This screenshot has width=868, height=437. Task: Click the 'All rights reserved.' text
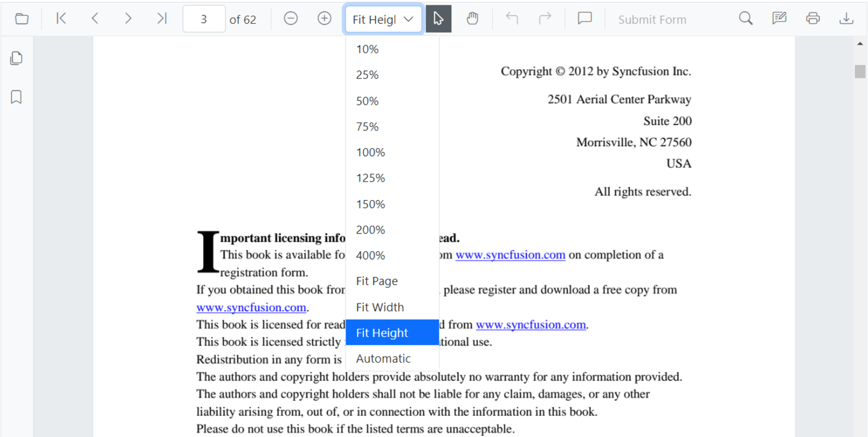[643, 192]
